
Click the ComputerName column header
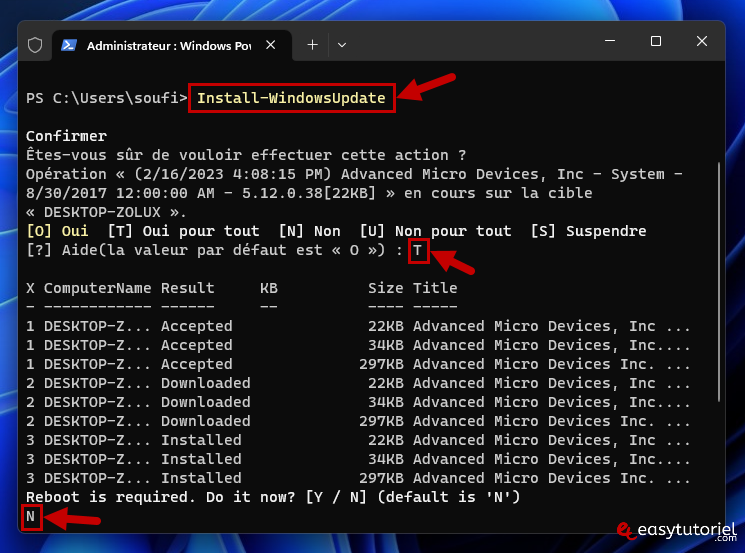(x=98, y=288)
